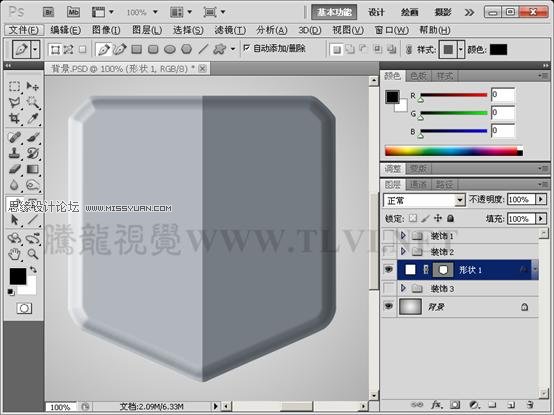
Task: Toggle lock all for the layer
Action: (450, 219)
